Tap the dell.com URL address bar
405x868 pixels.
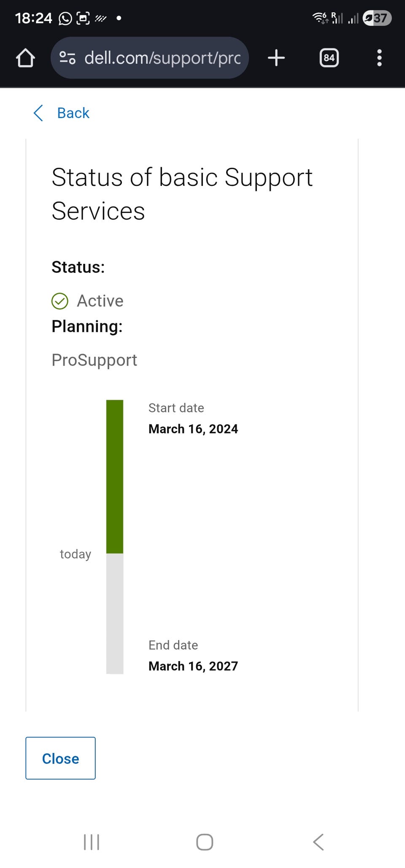162,58
